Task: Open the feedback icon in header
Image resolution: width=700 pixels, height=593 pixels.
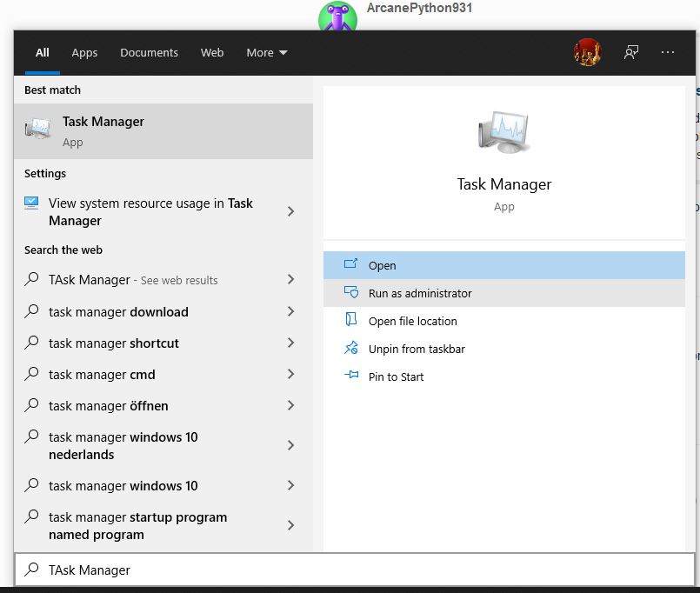Action: coord(631,52)
